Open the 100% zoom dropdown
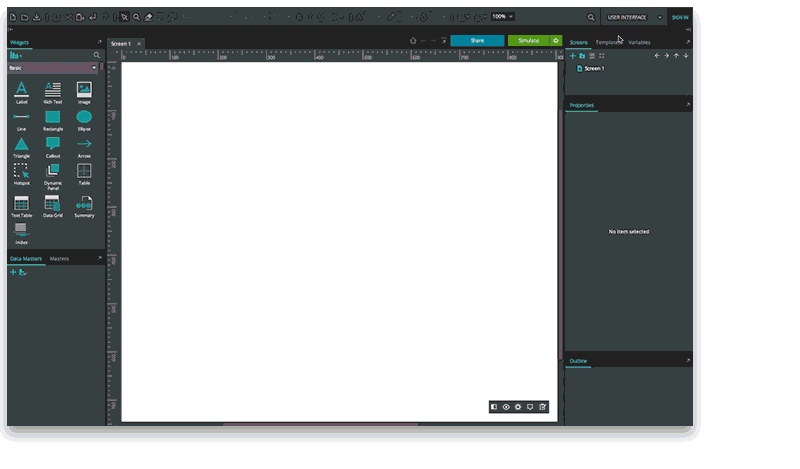Viewport: 800px width, 469px height. click(503, 17)
